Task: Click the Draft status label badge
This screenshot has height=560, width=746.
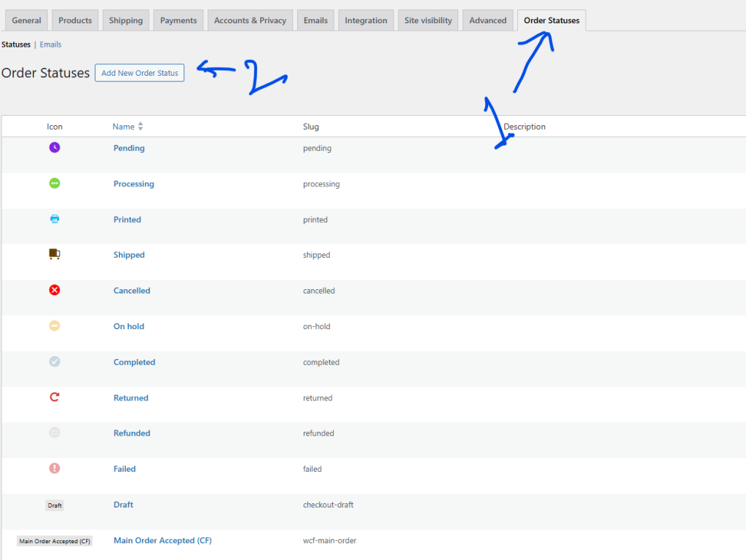Action: point(55,505)
